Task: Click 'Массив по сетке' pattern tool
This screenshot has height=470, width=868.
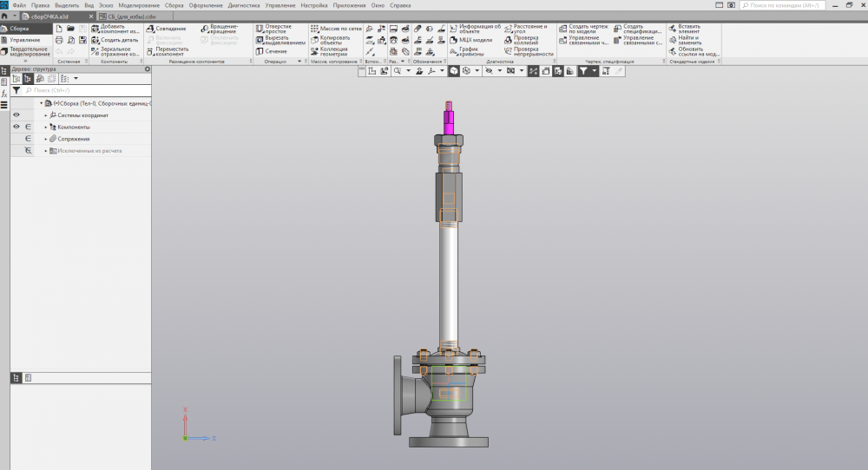Action: 334,29
